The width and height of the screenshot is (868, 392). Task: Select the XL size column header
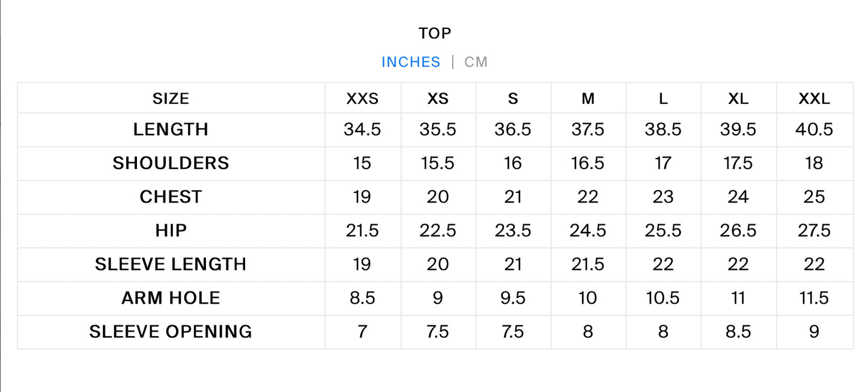(x=738, y=99)
